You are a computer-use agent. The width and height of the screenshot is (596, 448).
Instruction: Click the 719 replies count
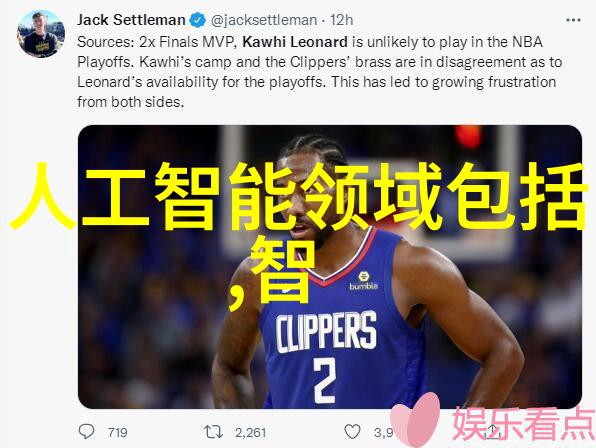coord(117,432)
